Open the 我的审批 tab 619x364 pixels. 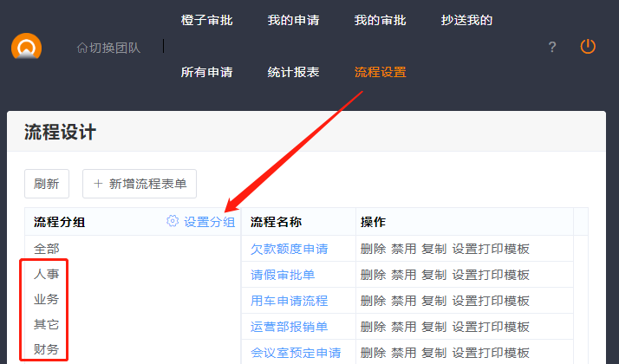point(380,20)
